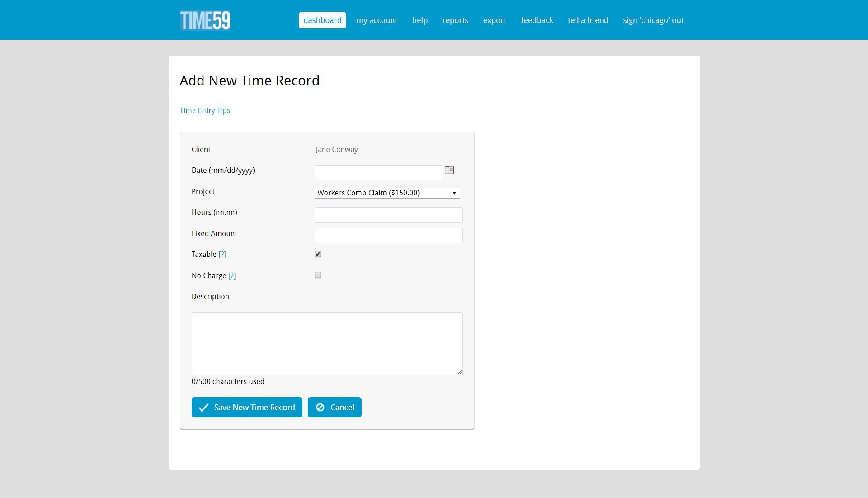Click sign 'chicago' out

point(653,20)
